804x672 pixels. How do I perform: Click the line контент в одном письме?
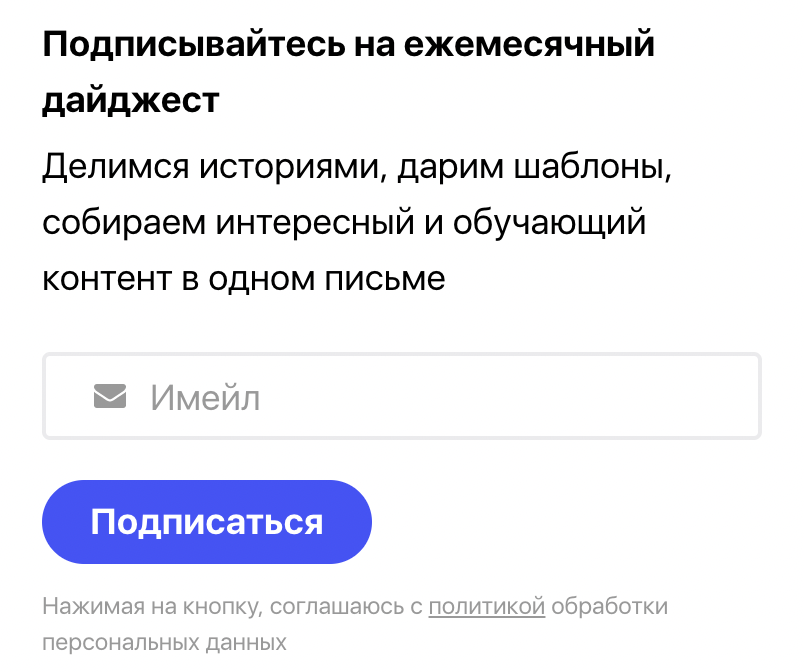click(244, 279)
